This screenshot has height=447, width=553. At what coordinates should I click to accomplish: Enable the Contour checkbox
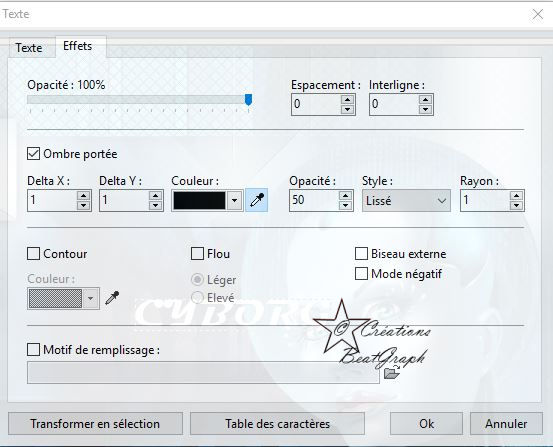(x=34, y=254)
